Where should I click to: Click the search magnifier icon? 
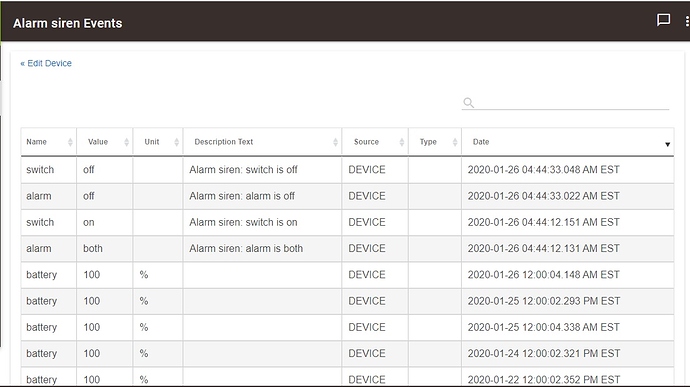(x=468, y=103)
